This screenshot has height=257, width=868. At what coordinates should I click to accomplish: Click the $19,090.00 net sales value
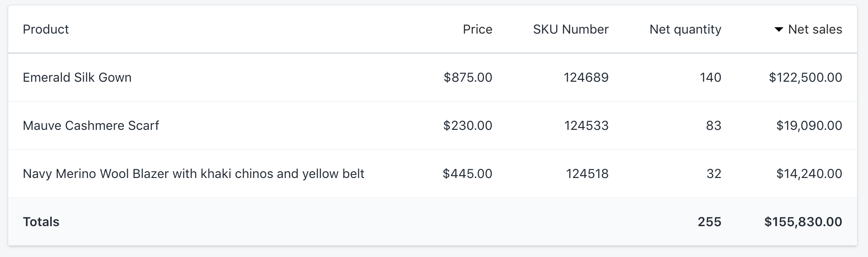(x=809, y=126)
